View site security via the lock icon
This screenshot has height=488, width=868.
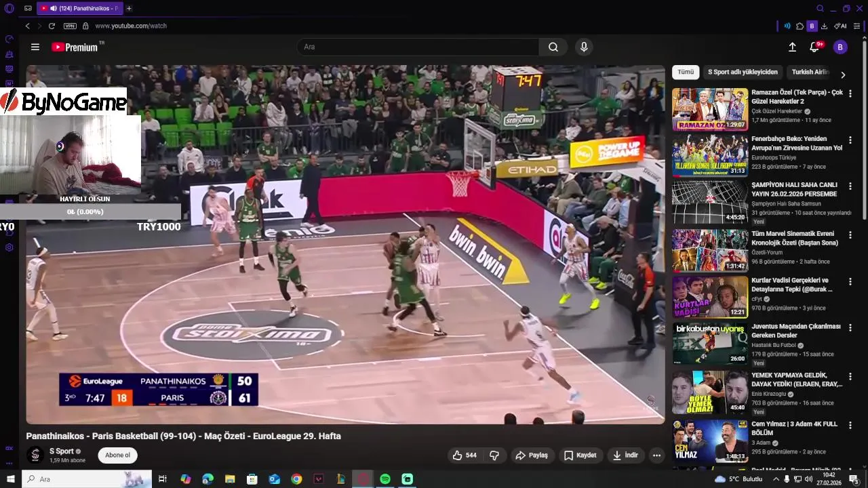click(x=85, y=26)
